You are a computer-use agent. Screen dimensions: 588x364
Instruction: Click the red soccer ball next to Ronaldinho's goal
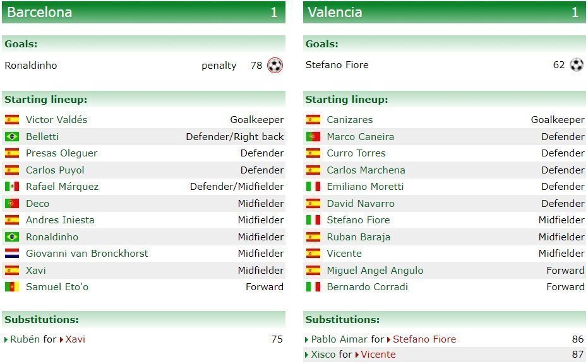[x=275, y=66]
